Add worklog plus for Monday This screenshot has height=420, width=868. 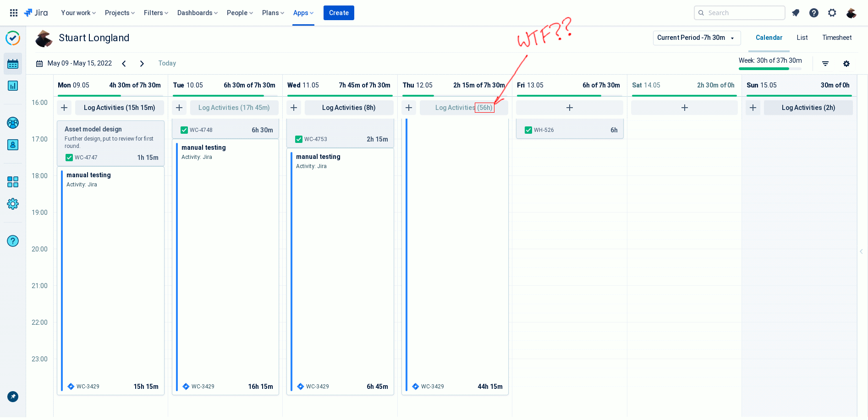64,108
